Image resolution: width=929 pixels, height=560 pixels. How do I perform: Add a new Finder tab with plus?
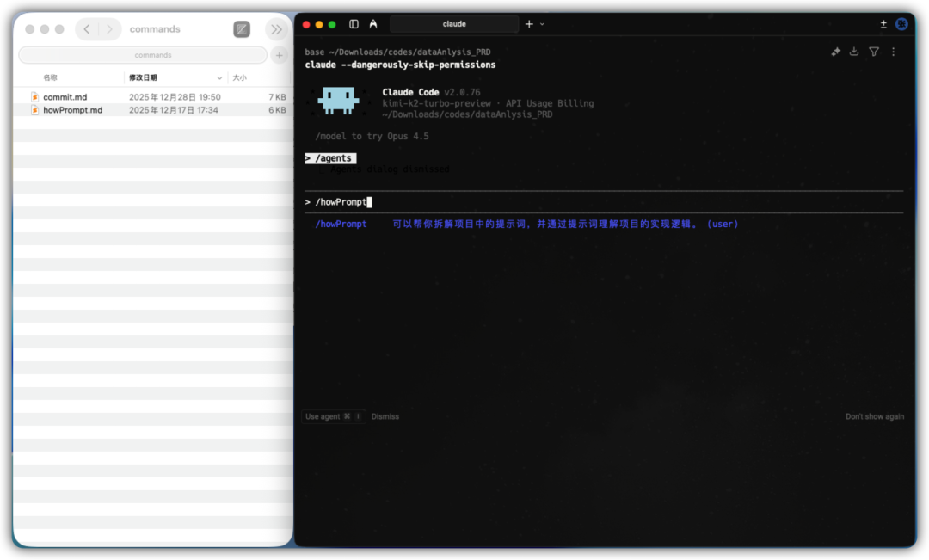(279, 55)
